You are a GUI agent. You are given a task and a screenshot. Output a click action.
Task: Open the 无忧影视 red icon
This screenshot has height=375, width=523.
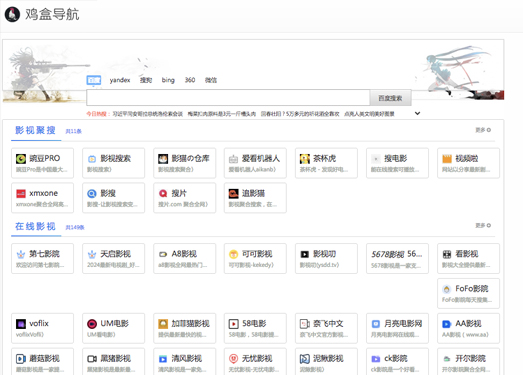tap(233, 359)
